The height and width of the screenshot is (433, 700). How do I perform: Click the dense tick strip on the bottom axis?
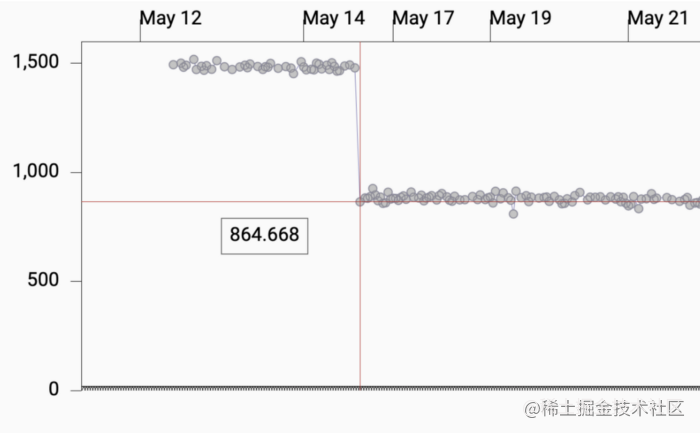point(391,389)
